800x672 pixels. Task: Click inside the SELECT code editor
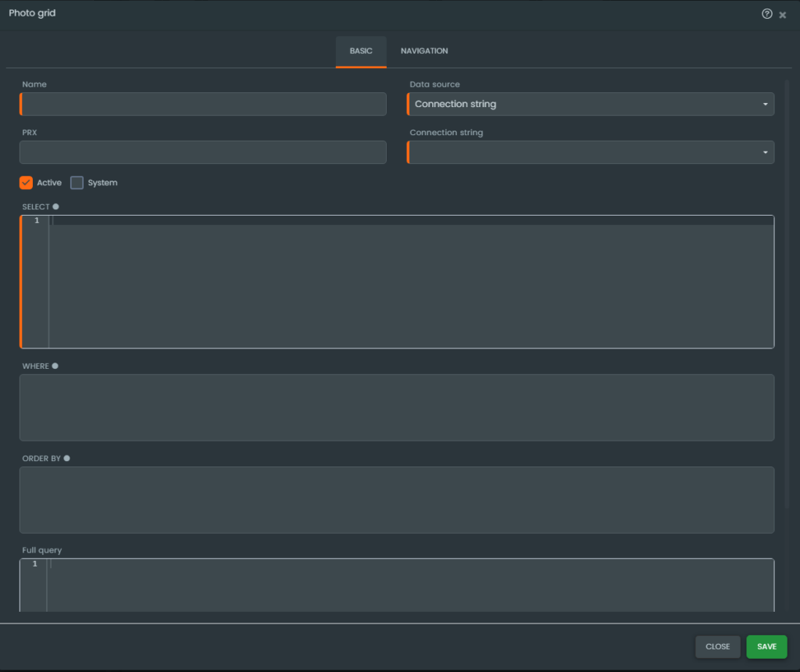click(x=410, y=281)
